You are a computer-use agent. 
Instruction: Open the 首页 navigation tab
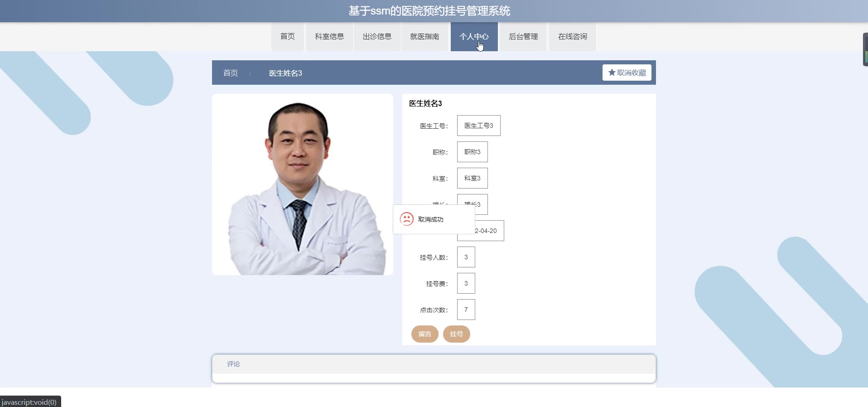tap(288, 37)
